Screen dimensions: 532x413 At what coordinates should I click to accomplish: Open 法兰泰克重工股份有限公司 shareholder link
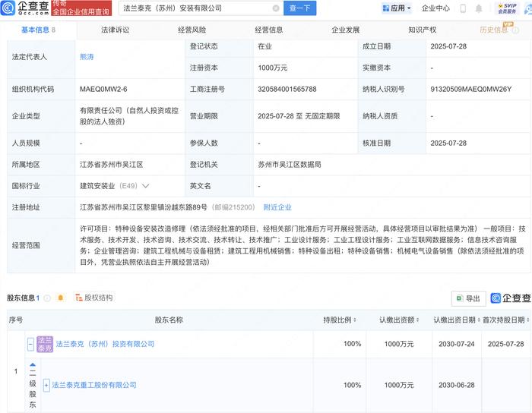94,385
